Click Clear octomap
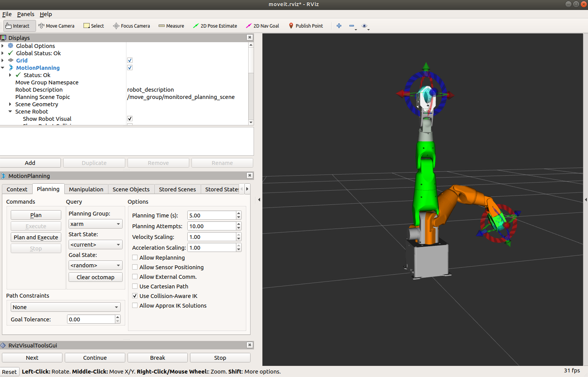Image resolution: width=588 pixels, height=377 pixels. click(95, 277)
